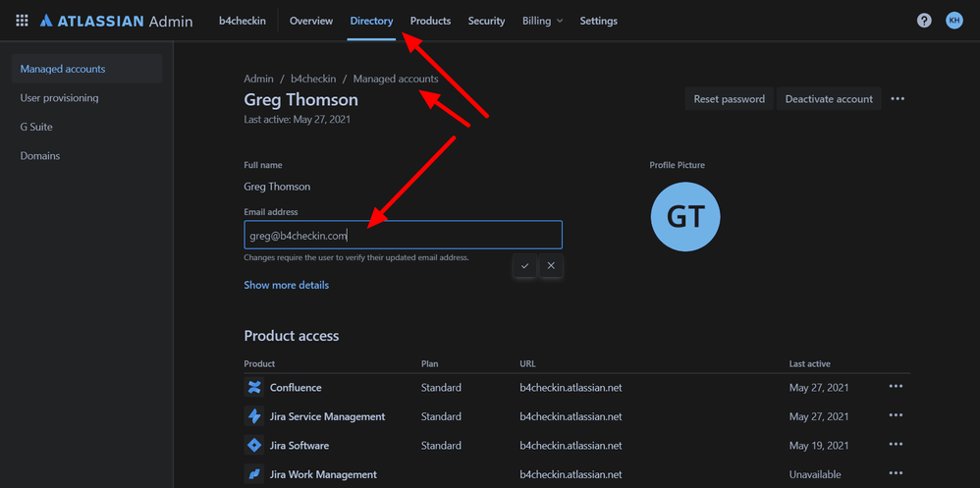The width and height of the screenshot is (980, 488).
Task: Go to the Overview tab
Action: pos(311,21)
